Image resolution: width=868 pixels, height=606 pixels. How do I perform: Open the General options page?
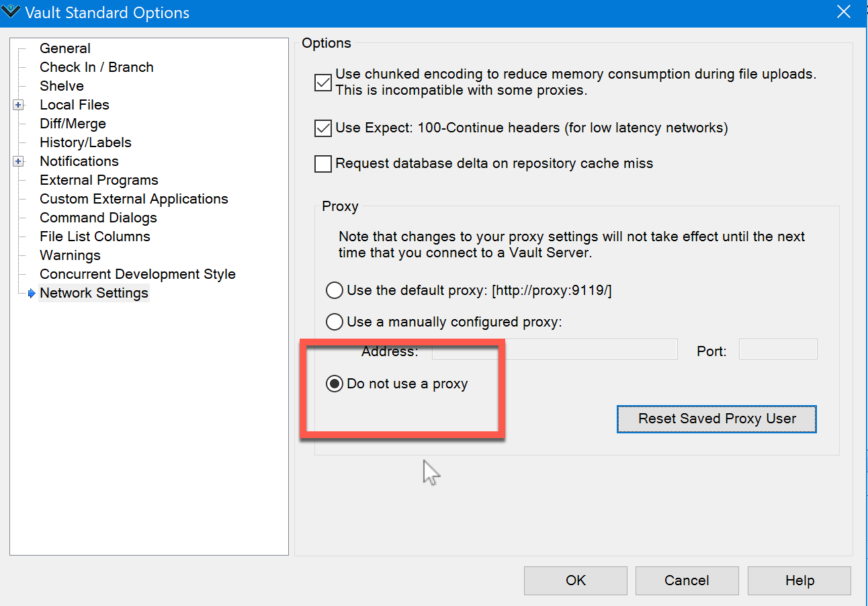[65, 48]
